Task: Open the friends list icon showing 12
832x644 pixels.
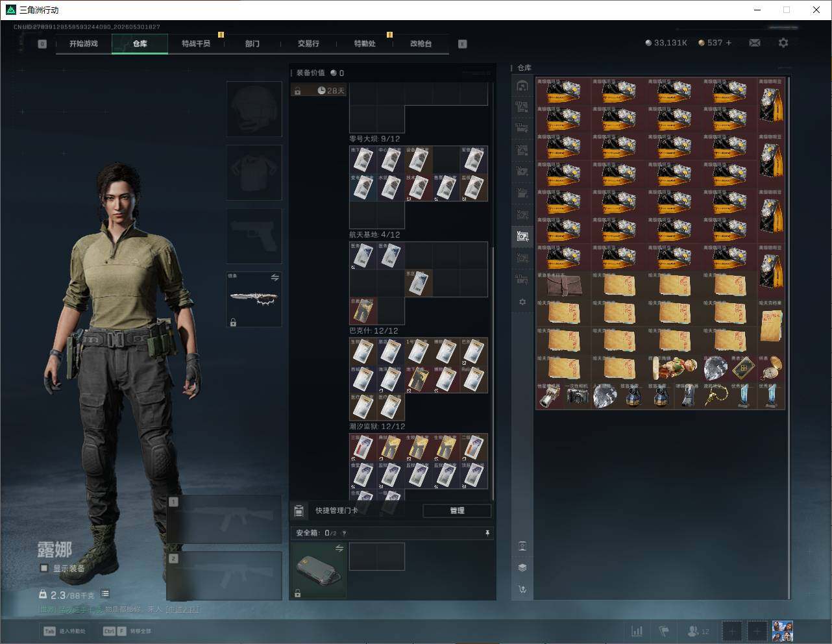Action: pos(698,631)
